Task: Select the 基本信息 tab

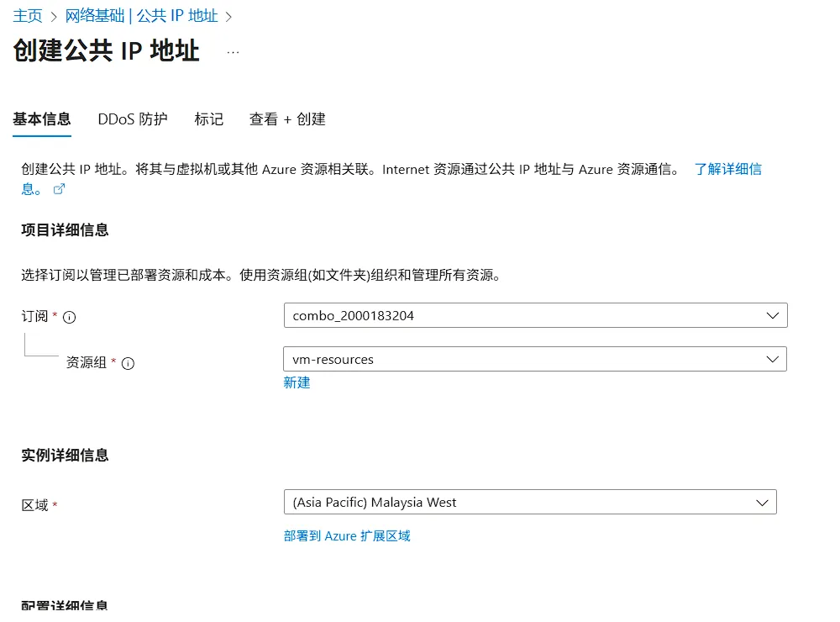Action: pyautogui.click(x=42, y=119)
